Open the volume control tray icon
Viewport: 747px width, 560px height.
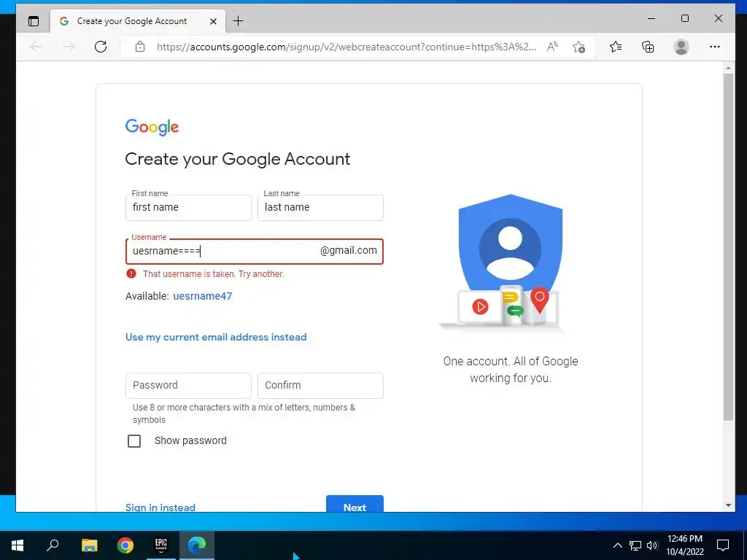[x=652, y=545]
